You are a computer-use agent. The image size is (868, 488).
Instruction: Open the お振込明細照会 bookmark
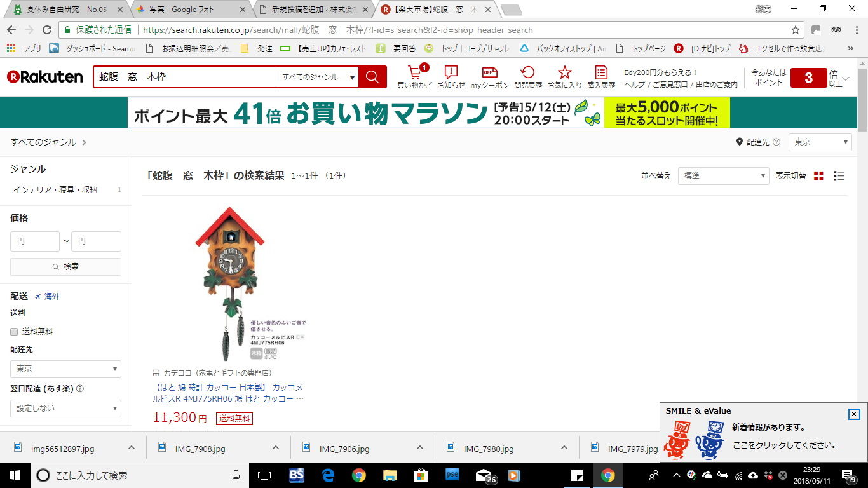188,48
